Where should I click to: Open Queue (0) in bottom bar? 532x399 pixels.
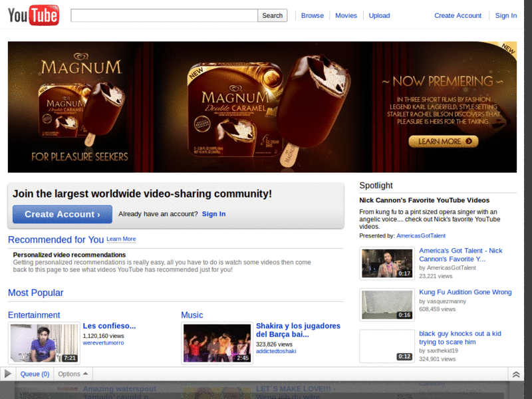[x=35, y=374]
